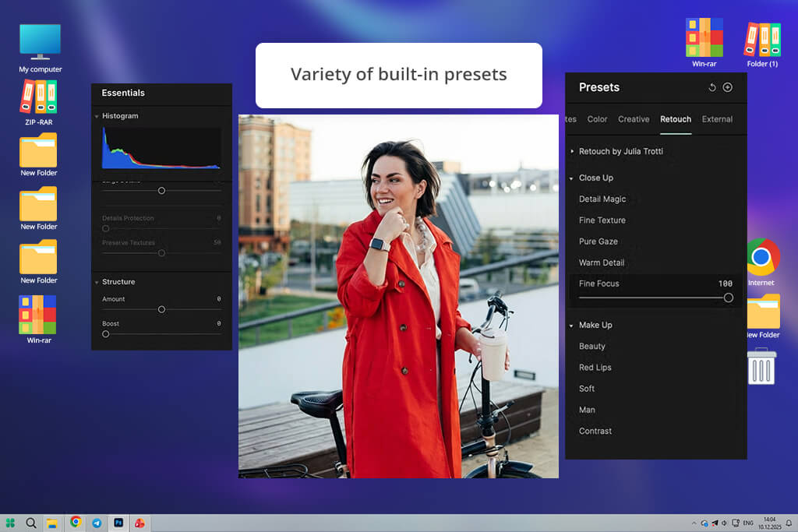This screenshot has width=798, height=532.
Task: Open the New Folder directly below ZIP-RAR
Action: pos(39,155)
